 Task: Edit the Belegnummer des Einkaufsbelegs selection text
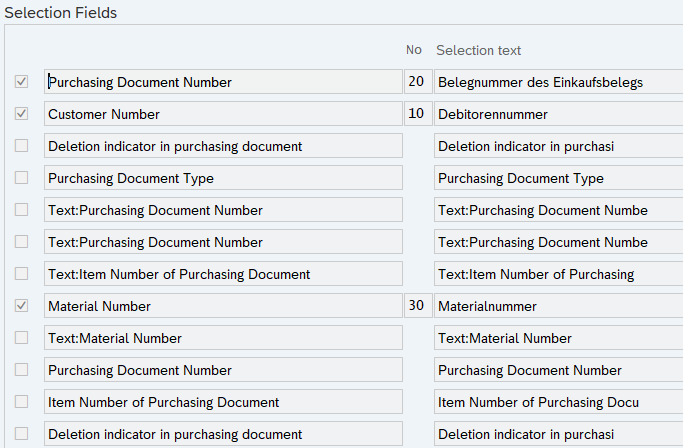[558, 82]
